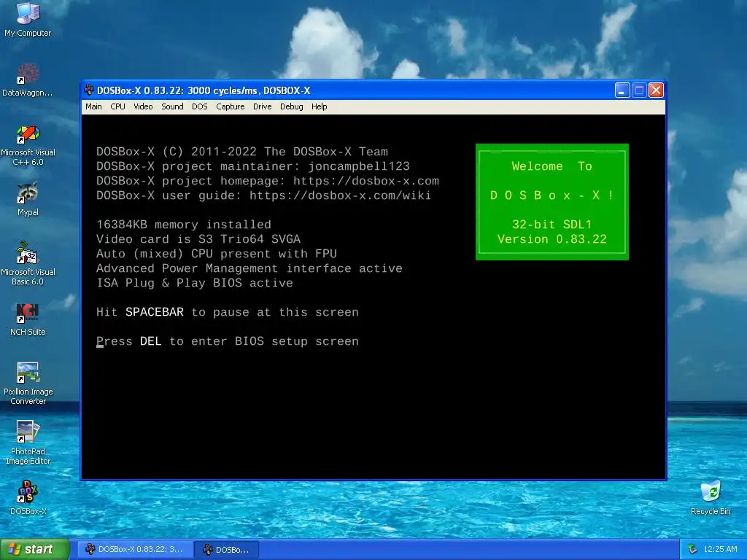The height and width of the screenshot is (560, 747).
Task: Switch to second DOSBo... taskbar button
Action: [228, 549]
